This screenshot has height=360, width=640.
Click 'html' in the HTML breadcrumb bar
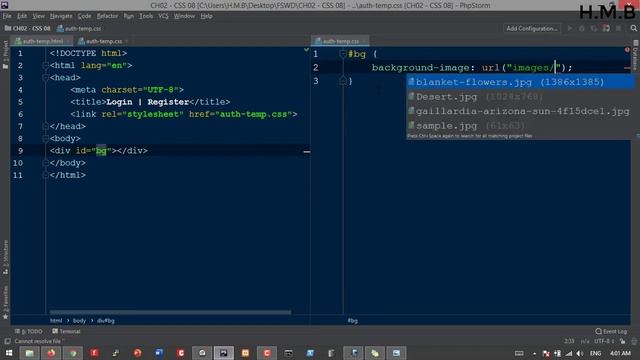click(x=56, y=321)
